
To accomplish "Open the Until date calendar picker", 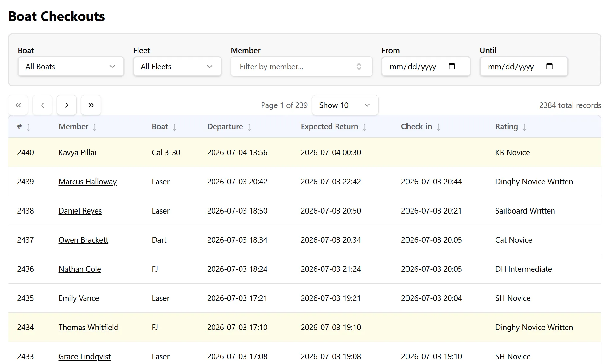I will (x=549, y=67).
